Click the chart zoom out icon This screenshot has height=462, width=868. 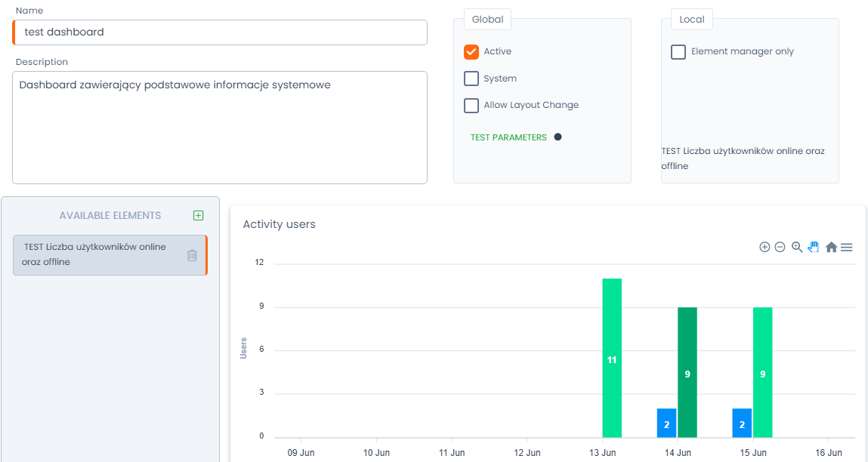point(780,247)
